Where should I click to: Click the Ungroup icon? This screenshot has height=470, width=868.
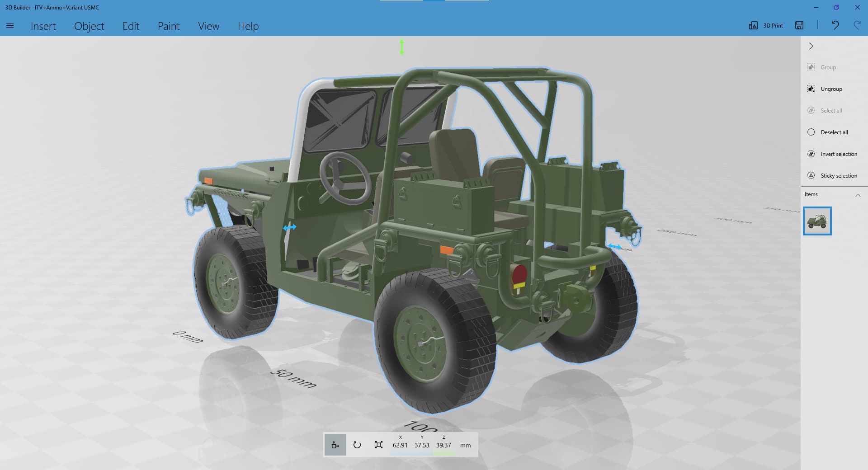[811, 89]
